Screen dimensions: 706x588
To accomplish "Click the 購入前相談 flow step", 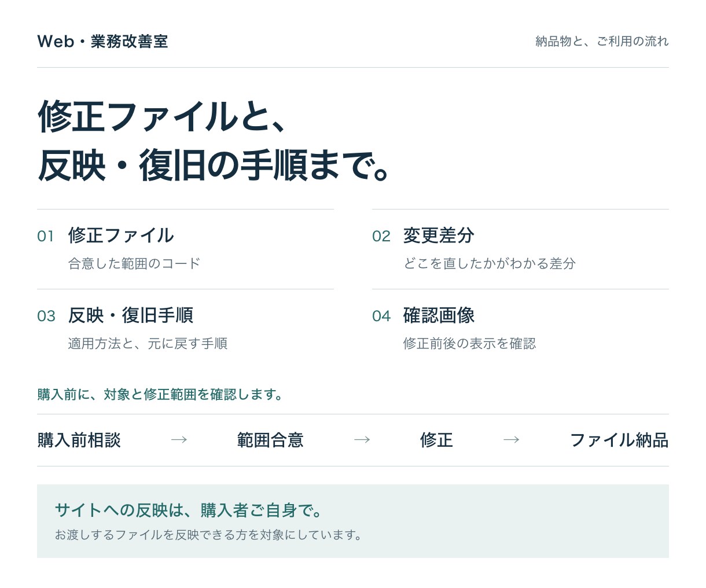I will click(x=79, y=440).
